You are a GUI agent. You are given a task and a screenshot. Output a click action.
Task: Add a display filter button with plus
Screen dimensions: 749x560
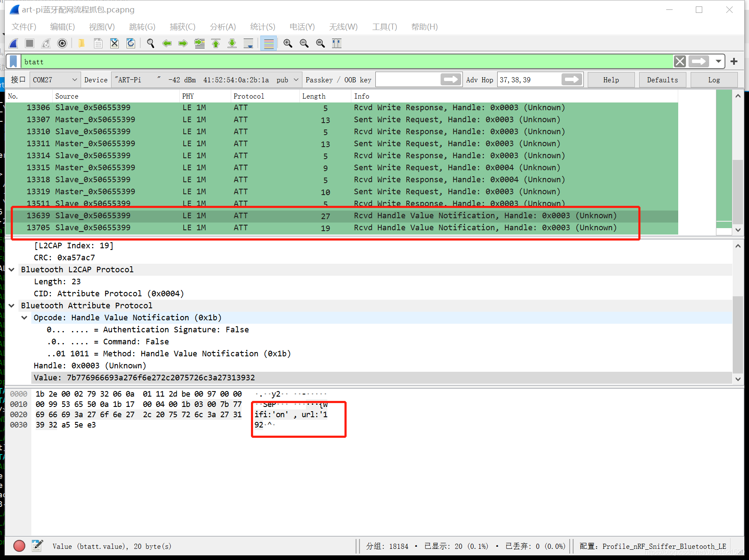click(x=734, y=61)
